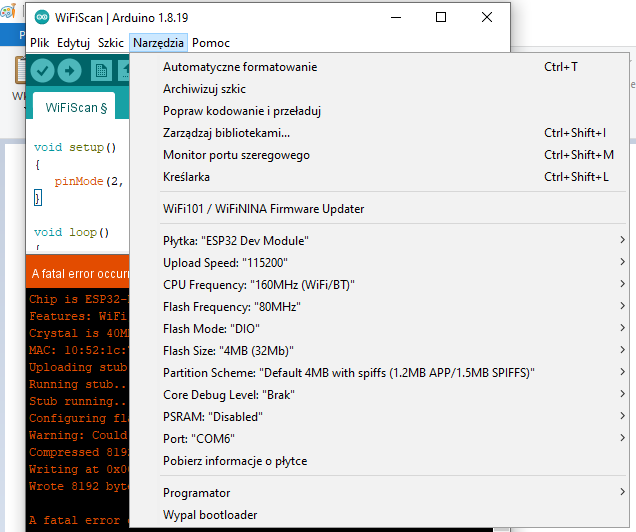Screen dimensions: 636x532
Task: Choose Wypal bootloader
Action: (x=379, y=515)
